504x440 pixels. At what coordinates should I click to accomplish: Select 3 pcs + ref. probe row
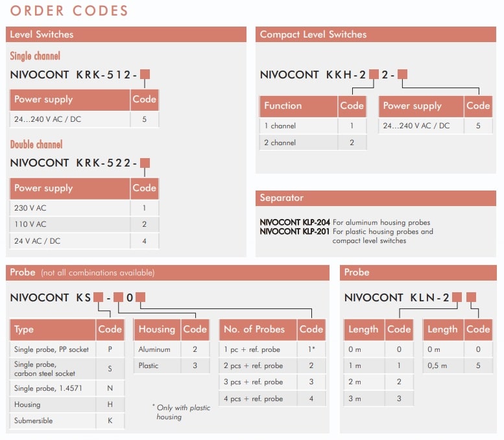272,382
